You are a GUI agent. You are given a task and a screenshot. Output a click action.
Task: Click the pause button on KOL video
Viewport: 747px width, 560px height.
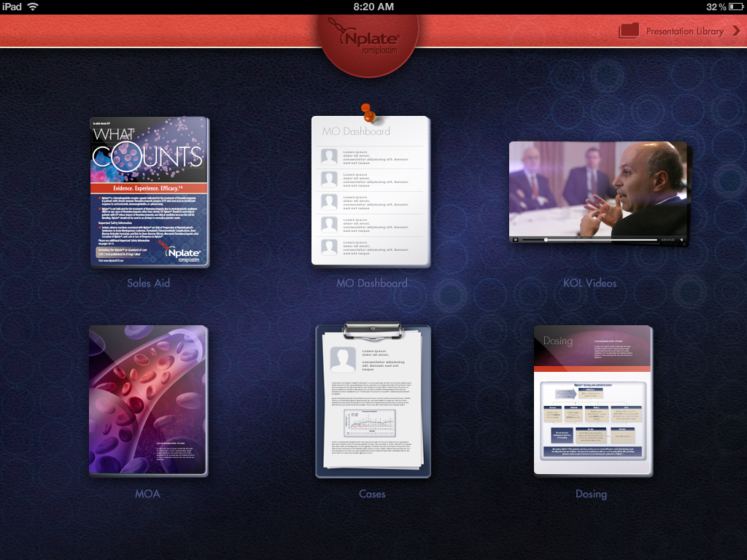(x=516, y=239)
